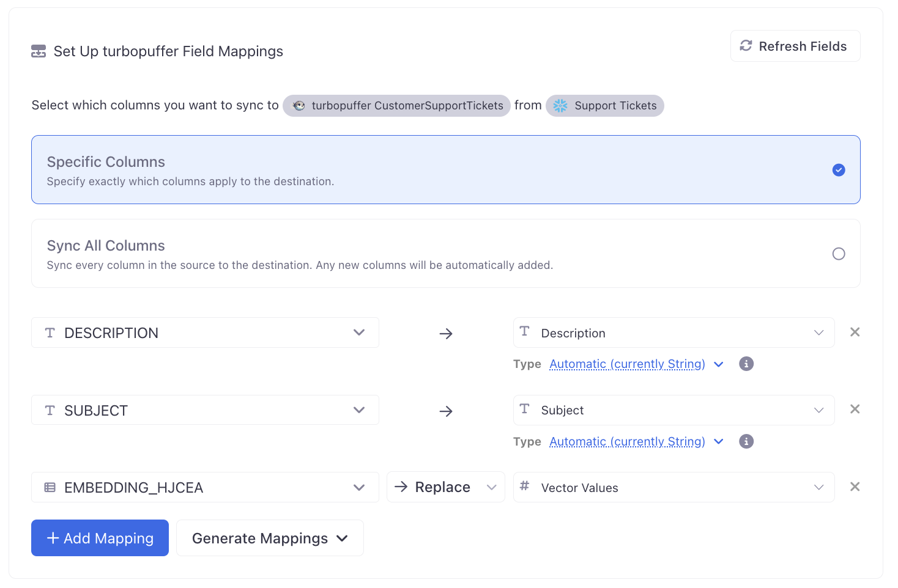Screen dimensions: 898x588
Task: Open the Vector Values destination dropdown
Action: coord(673,488)
